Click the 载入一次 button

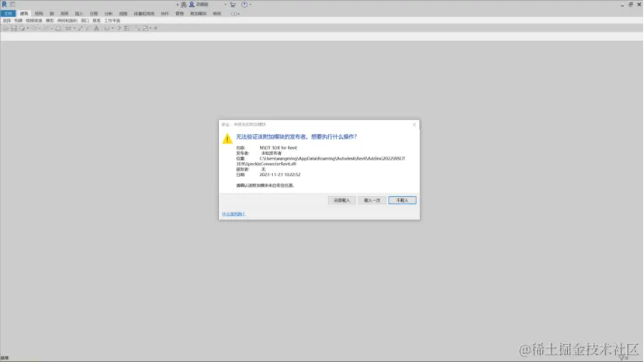(x=372, y=200)
